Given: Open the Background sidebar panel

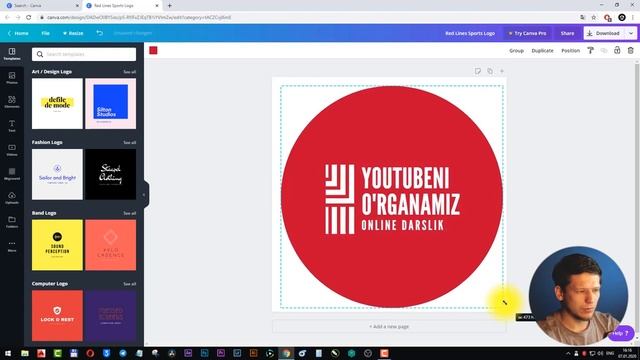Looking at the screenshot, I should tap(12, 174).
